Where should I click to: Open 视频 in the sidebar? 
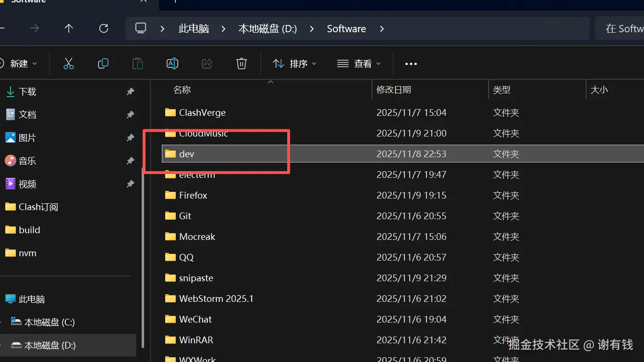click(27, 184)
